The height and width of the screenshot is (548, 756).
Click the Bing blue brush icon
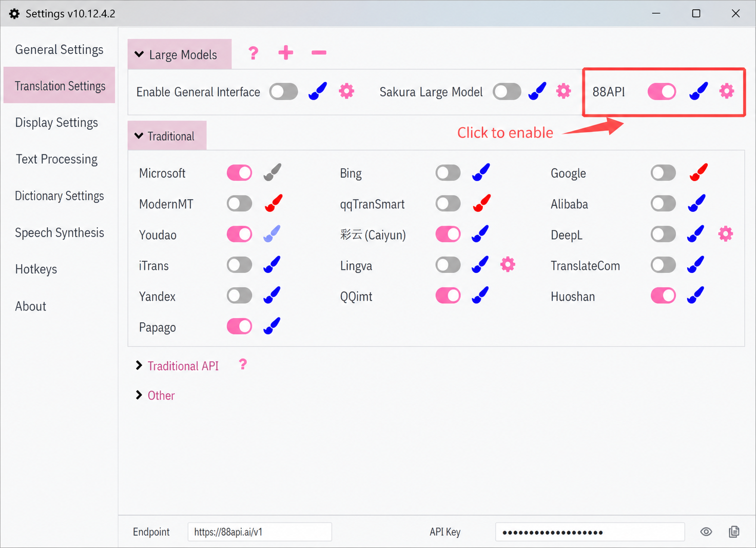click(481, 172)
